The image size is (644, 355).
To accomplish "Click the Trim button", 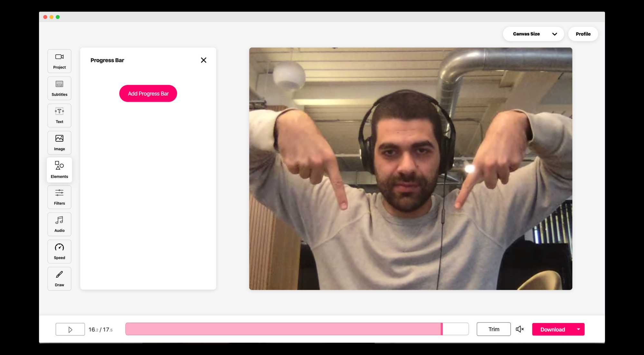I will click(494, 329).
